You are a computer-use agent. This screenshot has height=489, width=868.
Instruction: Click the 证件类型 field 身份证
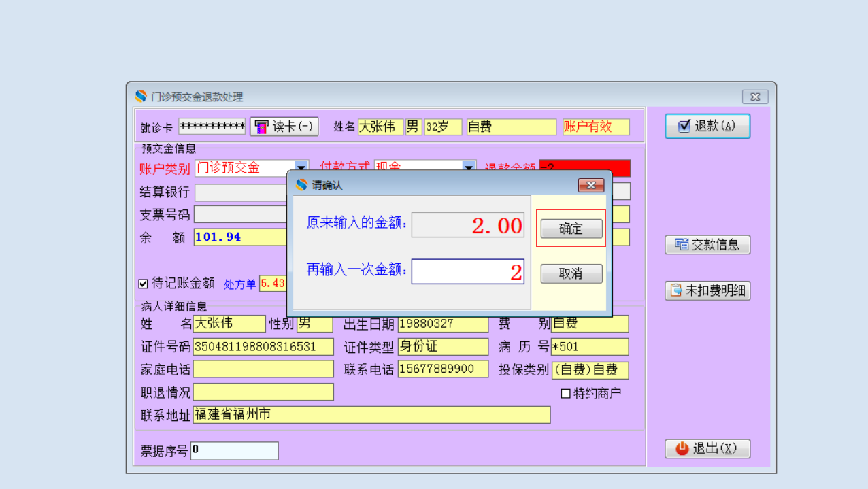point(443,347)
